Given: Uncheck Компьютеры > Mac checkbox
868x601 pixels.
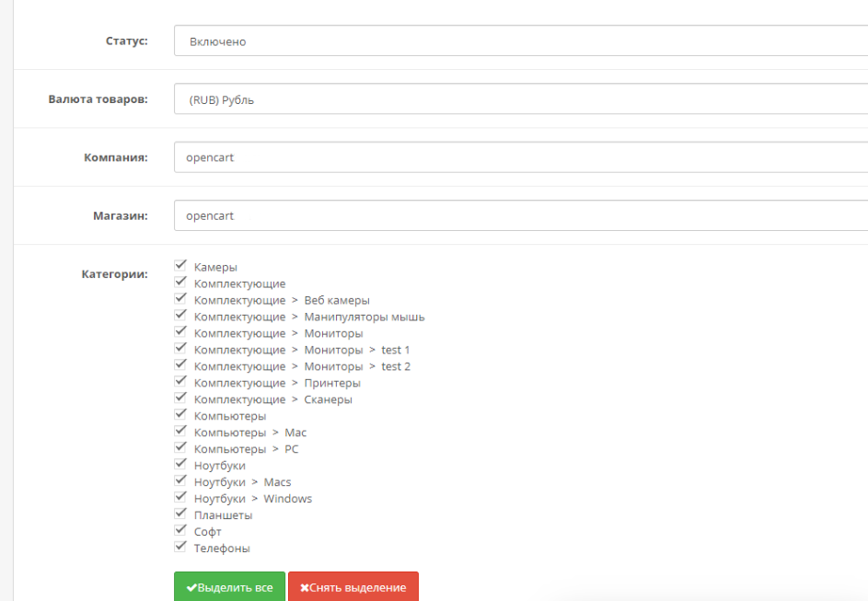Looking at the screenshot, I should 180,432.
